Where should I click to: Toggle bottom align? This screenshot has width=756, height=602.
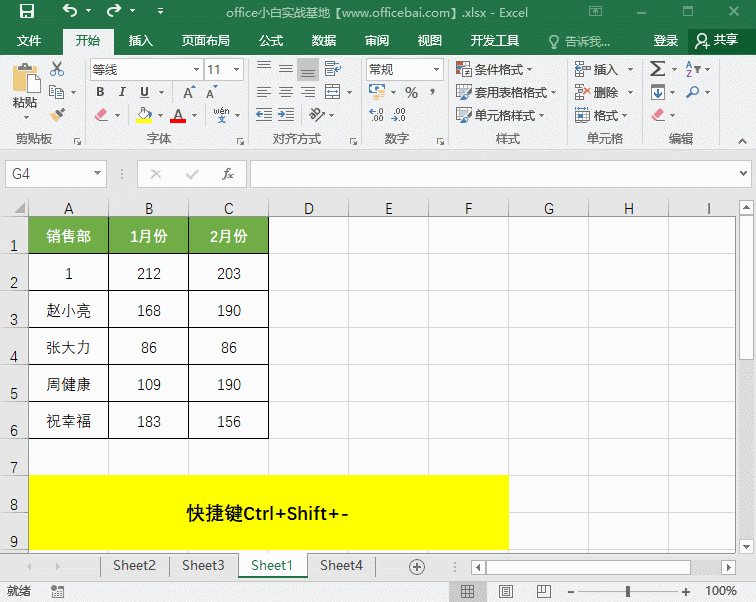[x=308, y=69]
